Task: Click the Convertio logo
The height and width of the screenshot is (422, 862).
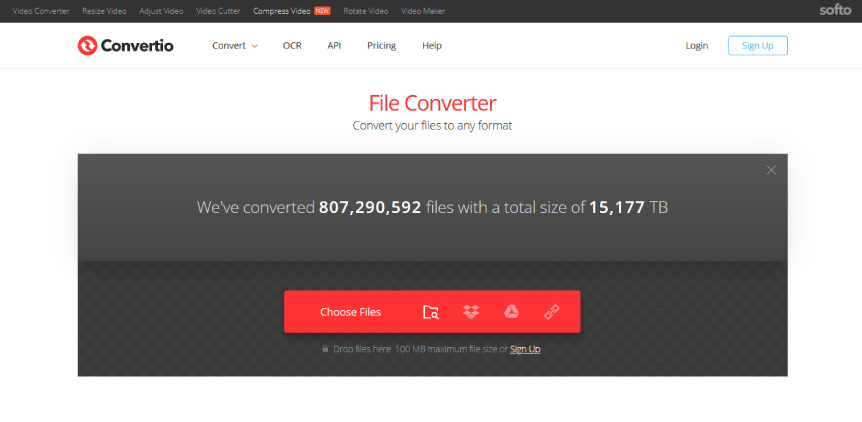Action: [x=125, y=46]
